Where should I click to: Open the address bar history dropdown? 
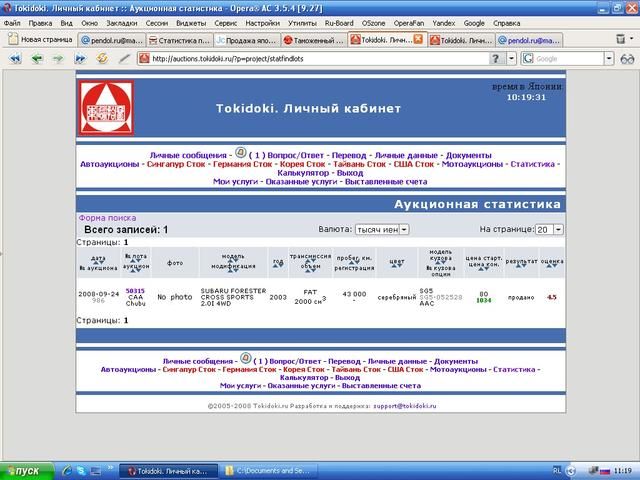511,59
